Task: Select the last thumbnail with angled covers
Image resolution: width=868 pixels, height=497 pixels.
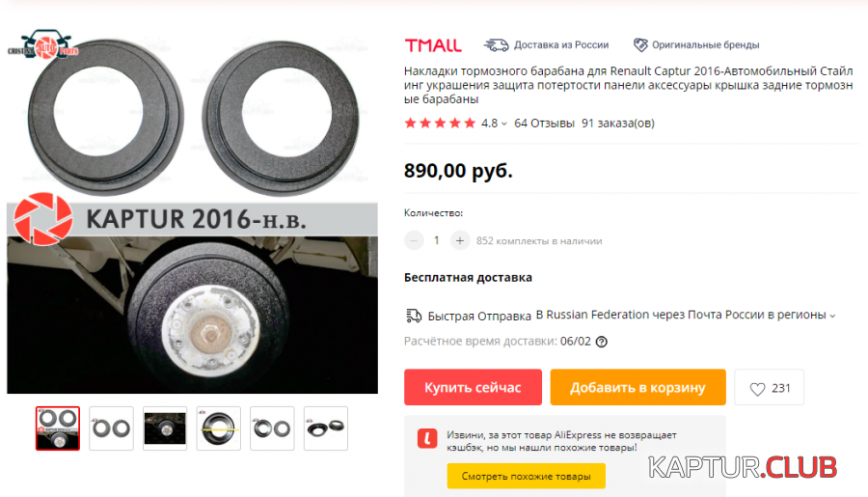Action: 326,428
